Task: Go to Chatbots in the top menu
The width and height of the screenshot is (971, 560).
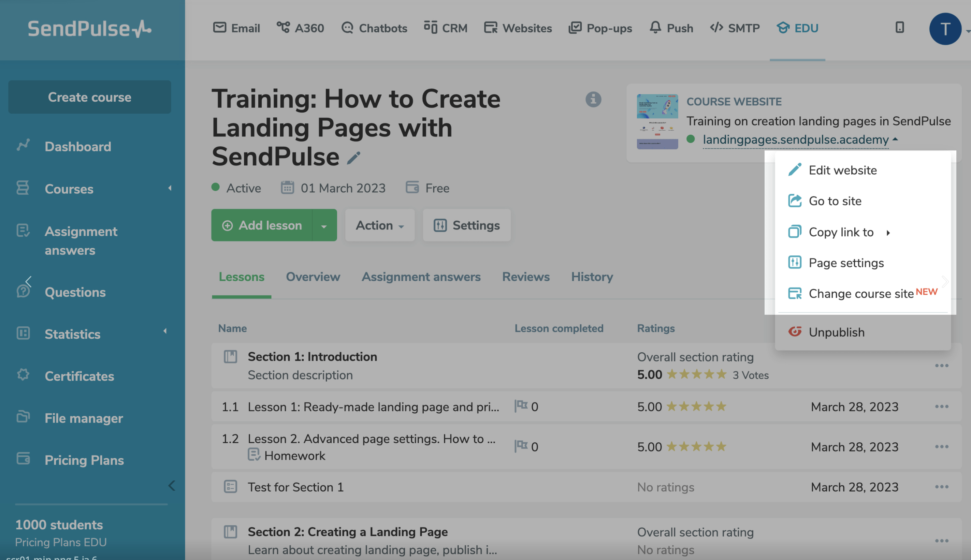Action: pos(374,28)
